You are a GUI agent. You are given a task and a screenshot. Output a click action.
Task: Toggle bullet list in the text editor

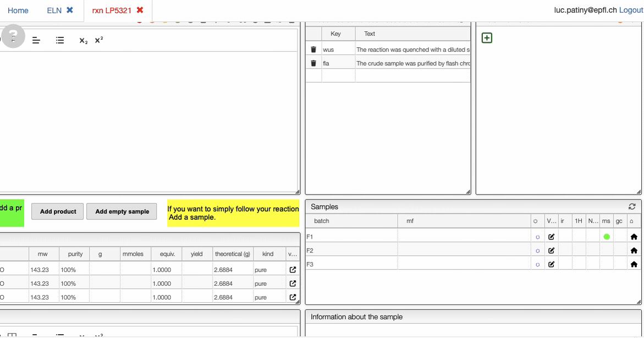[60, 41]
